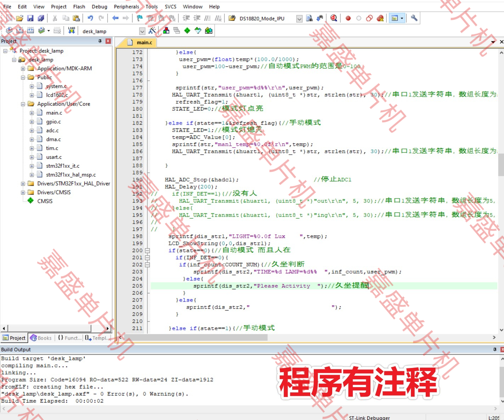Cut the selection with the scissors icon
Screen dimensions: 504x420
click(x=55, y=18)
